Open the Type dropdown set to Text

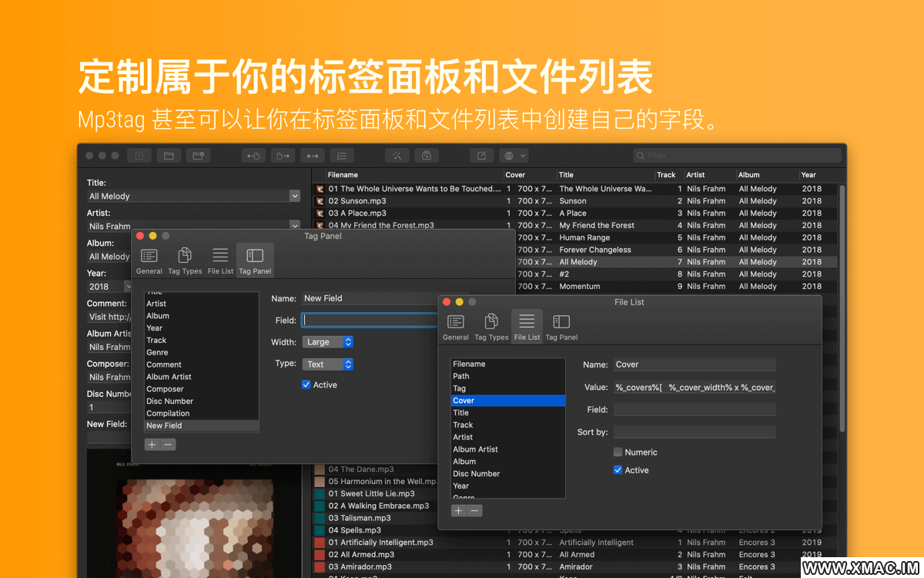click(x=328, y=365)
